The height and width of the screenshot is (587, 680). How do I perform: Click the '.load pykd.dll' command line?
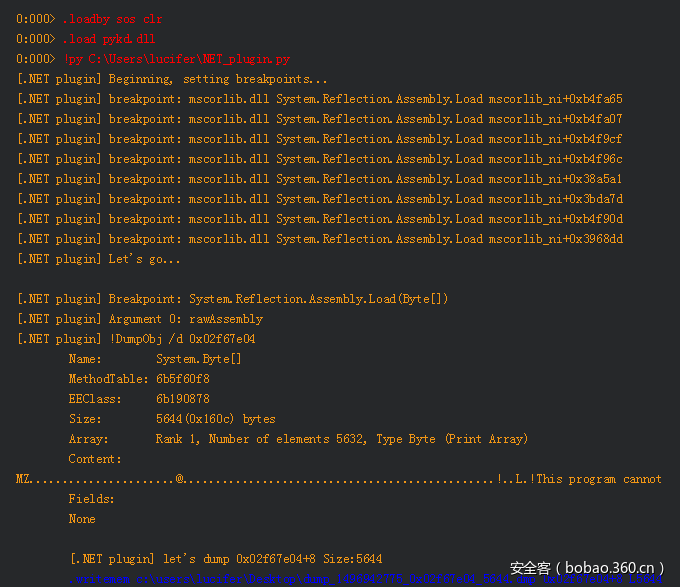point(108,39)
